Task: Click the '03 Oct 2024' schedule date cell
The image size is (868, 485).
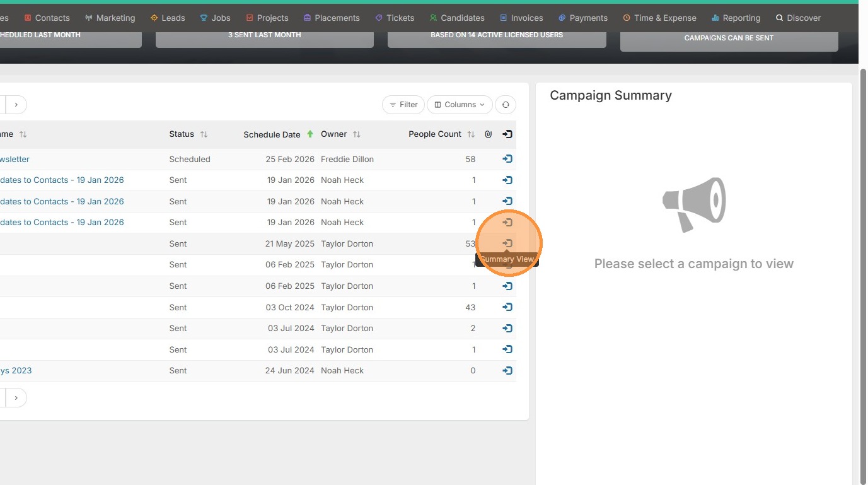Action: click(290, 307)
